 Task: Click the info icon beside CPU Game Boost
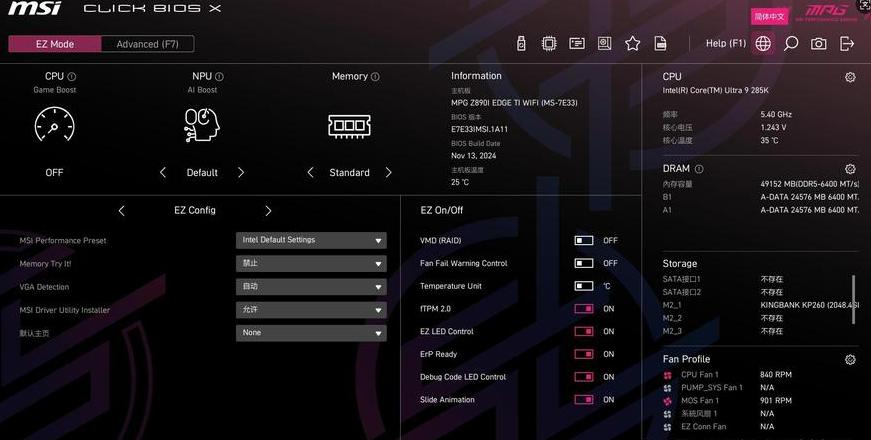72,77
